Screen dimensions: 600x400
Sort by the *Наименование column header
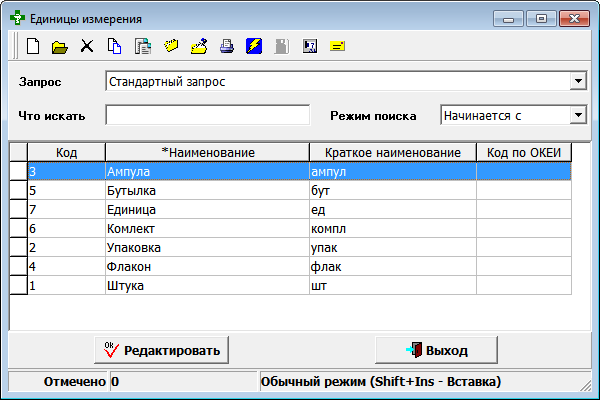[x=207, y=152]
